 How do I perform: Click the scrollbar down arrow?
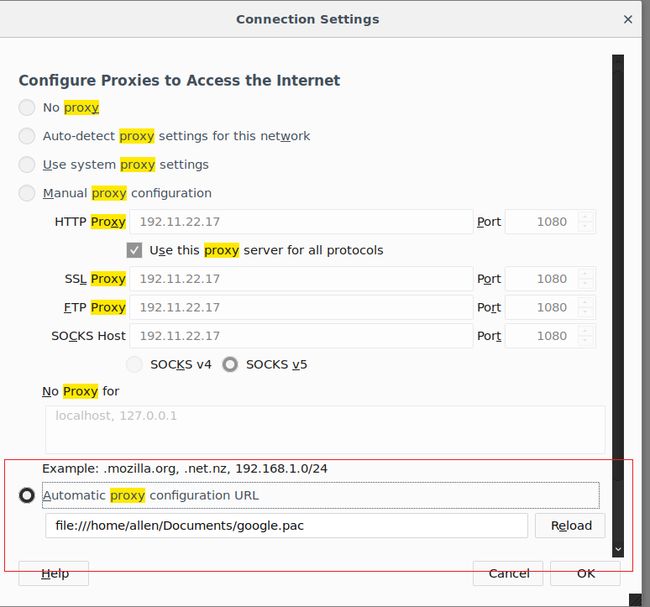(618, 550)
